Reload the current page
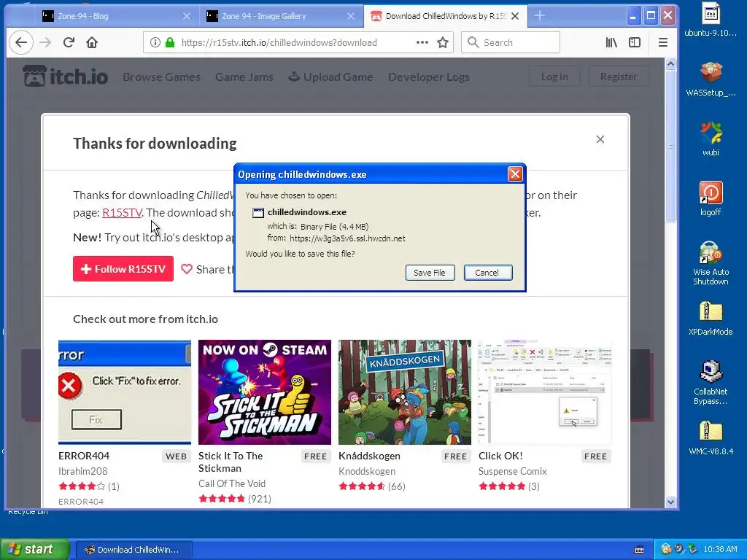The height and width of the screenshot is (560, 747). click(x=69, y=42)
